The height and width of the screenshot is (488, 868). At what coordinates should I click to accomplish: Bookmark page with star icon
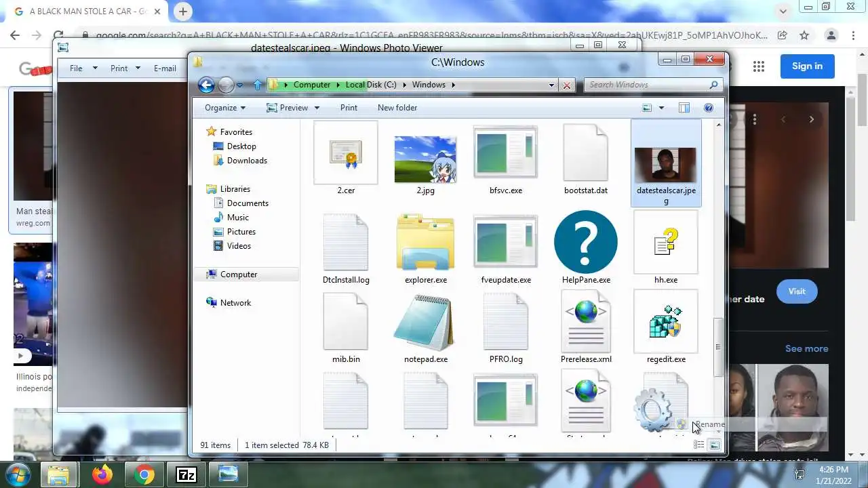tap(804, 35)
